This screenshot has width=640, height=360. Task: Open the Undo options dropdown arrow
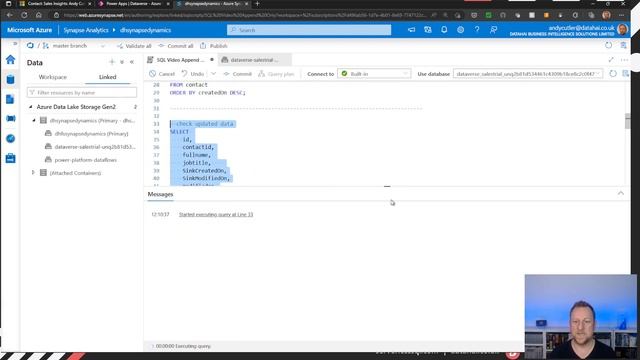(x=213, y=73)
